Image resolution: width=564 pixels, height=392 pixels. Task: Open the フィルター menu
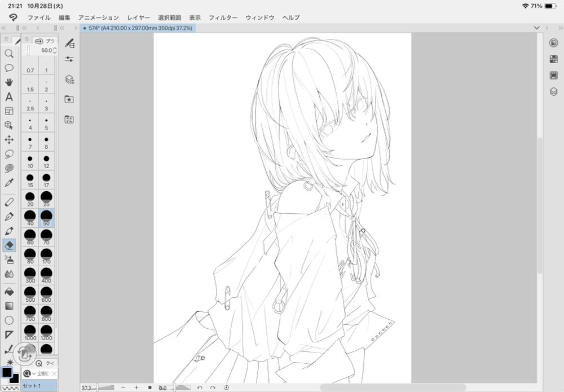223,17
